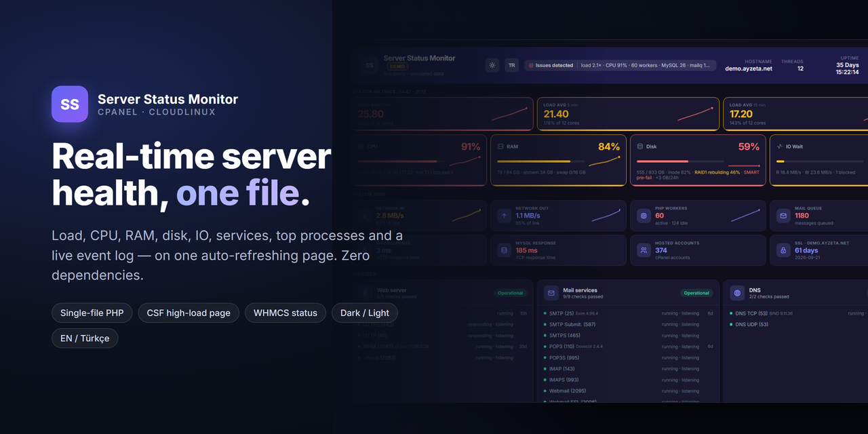Click the Issues detected alert banner
Image resolution: width=868 pixels, height=434 pixels.
coord(620,66)
